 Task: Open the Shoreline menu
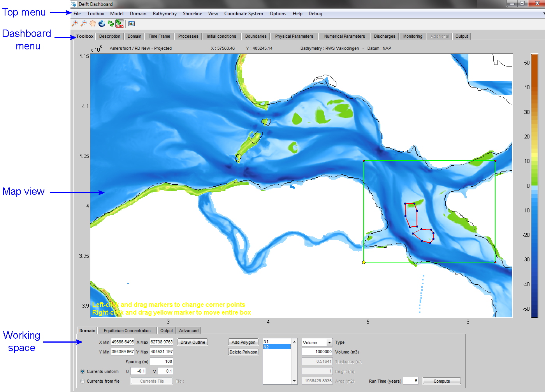pyautogui.click(x=192, y=14)
